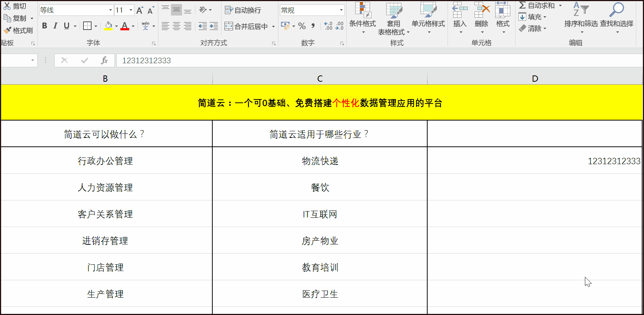This screenshot has width=644, height=315.
Task: Open the Fill (填充) menu
Action: (x=532, y=17)
